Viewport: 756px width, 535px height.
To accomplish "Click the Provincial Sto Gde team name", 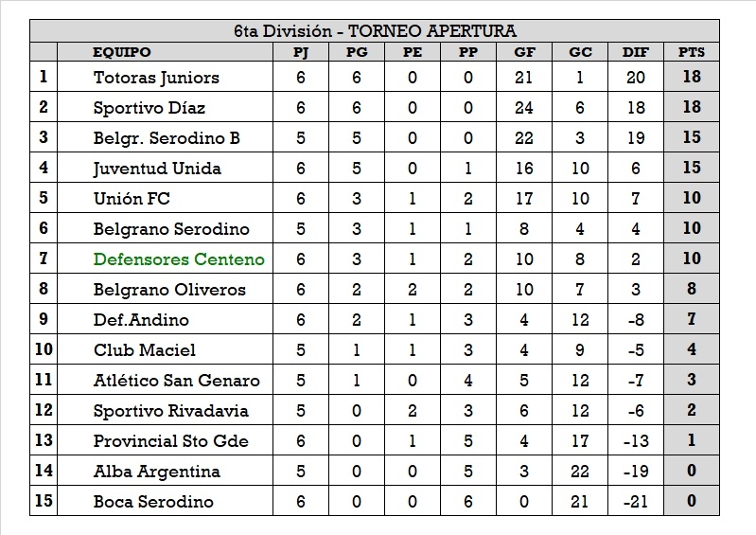I will [x=171, y=441].
